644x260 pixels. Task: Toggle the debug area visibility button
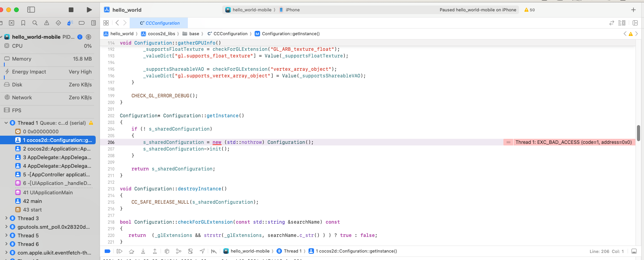(634, 251)
